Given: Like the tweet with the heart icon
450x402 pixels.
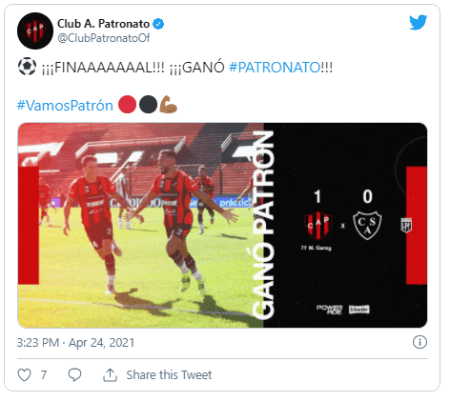Looking at the screenshot, I should click(24, 375).
